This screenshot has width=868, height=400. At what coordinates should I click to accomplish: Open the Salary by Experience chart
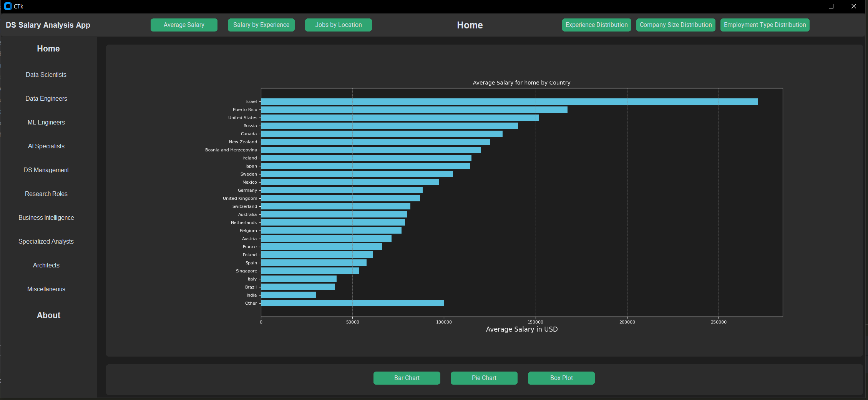(261, 25)
